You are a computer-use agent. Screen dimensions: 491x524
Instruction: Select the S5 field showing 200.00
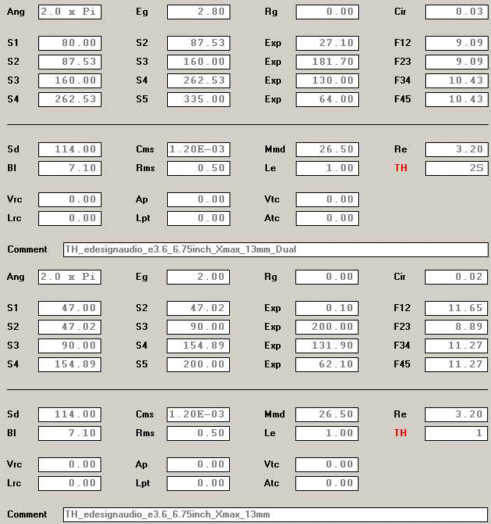(x=198, y=364)
